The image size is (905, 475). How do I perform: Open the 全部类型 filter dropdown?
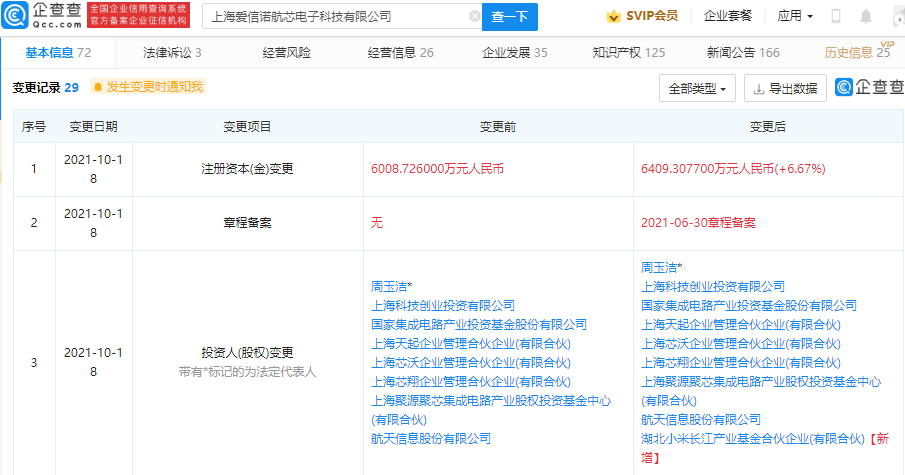pos(697,88)
